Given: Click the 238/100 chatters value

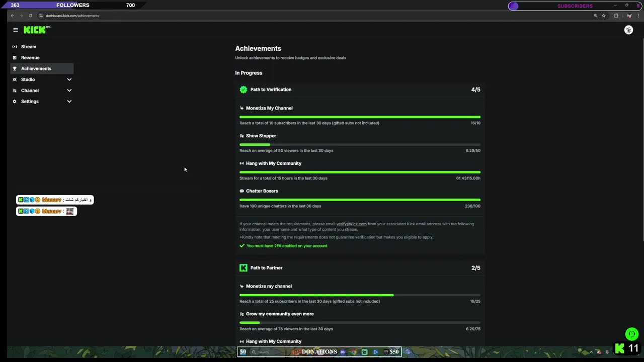Looking at the screenshot, I should pyautogui.click(x=472, y=206).
